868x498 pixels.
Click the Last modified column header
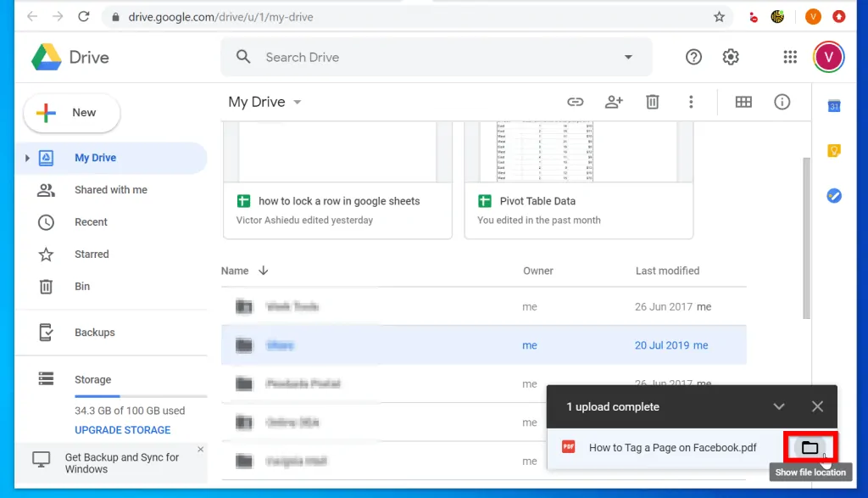pos(667,271)
